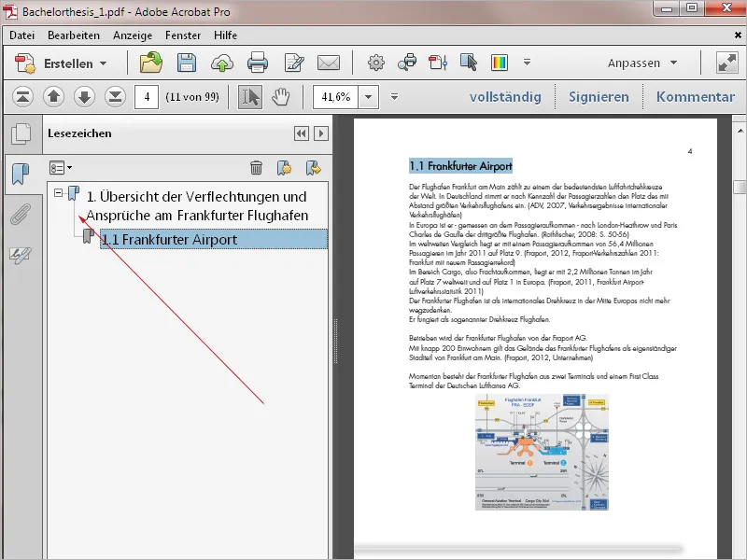Click the page number input field

point(146,96)
